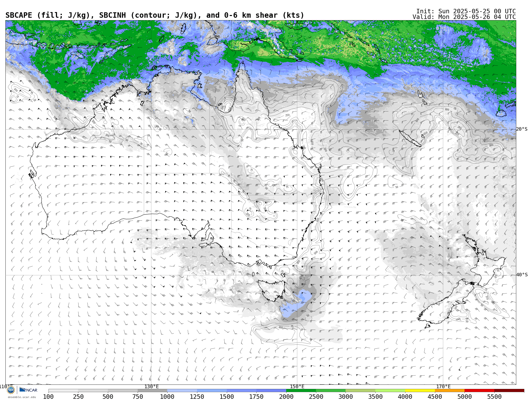The height and width of the screenshot is (400, 532).
Task: Open the ensemble.ucar.edu link text
Action: click(x=22, y=397)
